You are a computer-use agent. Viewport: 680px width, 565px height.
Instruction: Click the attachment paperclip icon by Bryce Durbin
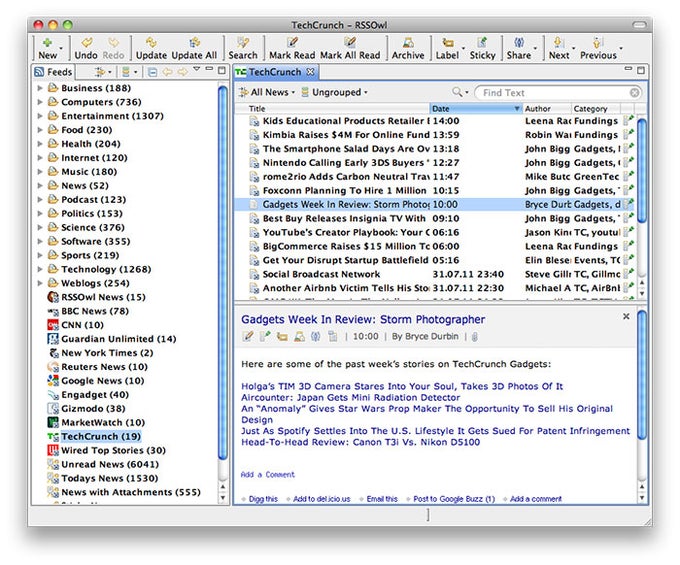point(474,337)
